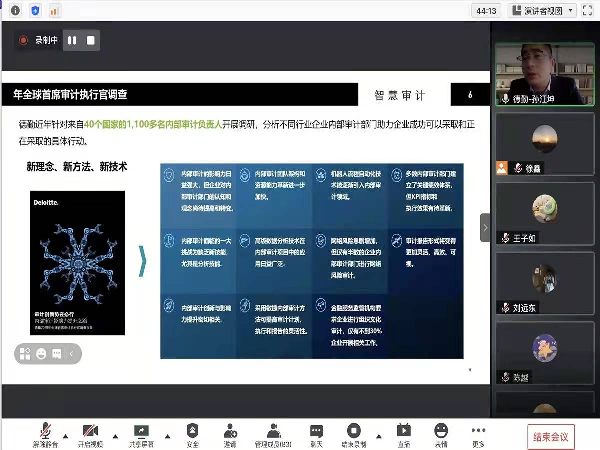Pause the ongoing recording

71,41
